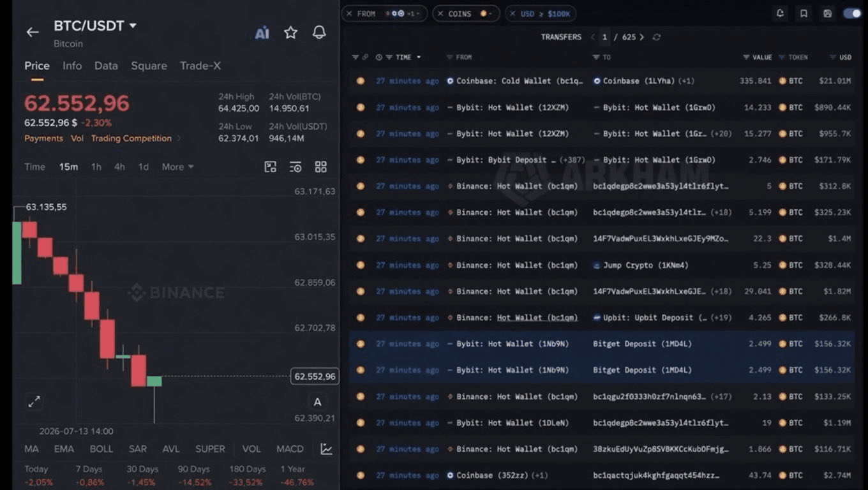868x490 pixels.
Task: Click the refresh transfers icon
Action: tap(656, 37)
